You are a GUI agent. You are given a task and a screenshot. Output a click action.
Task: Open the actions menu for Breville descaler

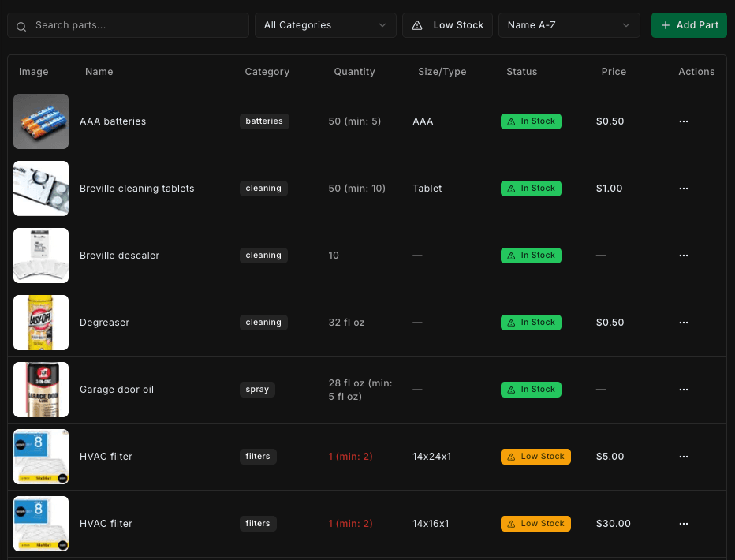coord(683,256)
